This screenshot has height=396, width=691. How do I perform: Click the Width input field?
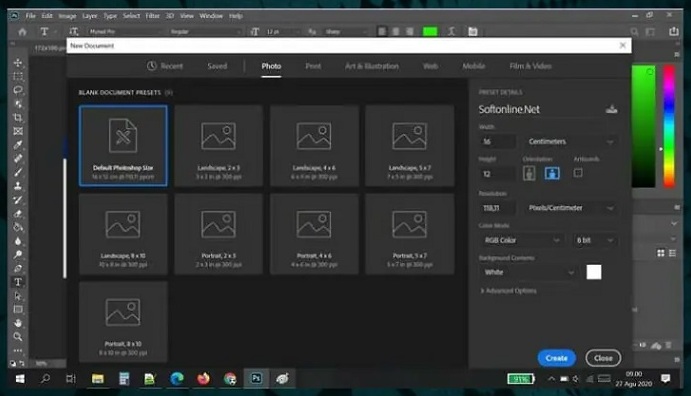[497, 141]
